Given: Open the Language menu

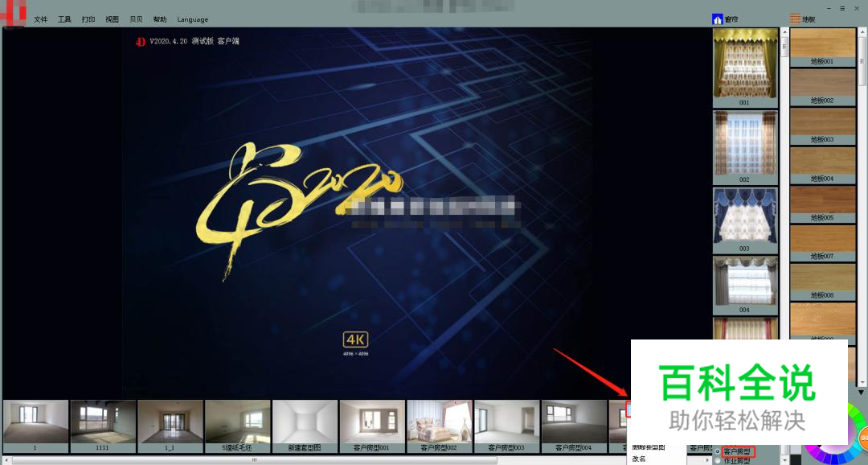Looking at the screenshot, I should click(x=193, y=19).
